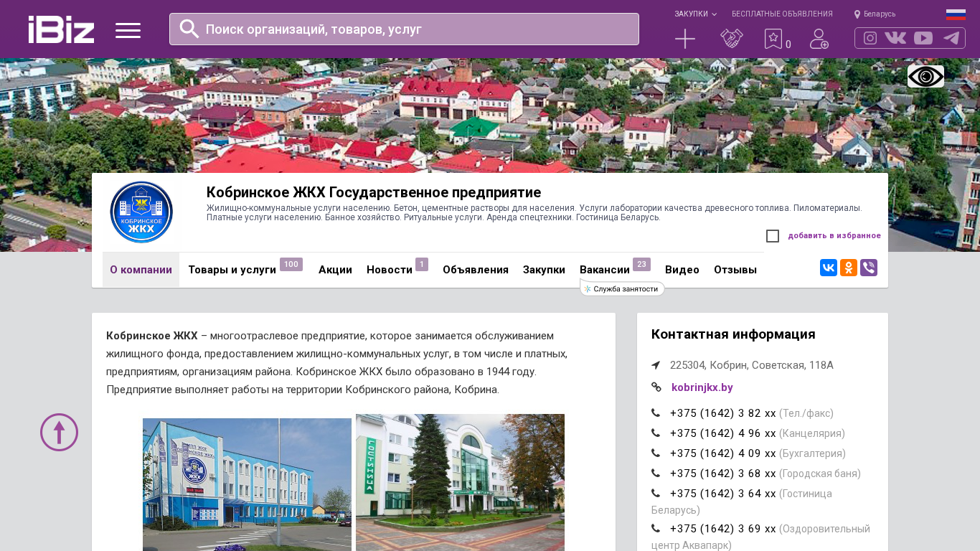The height and width of the screenshot is (551, 980).
Task: Click the scroll-to-top arrow circle
Action: (59, 432)
